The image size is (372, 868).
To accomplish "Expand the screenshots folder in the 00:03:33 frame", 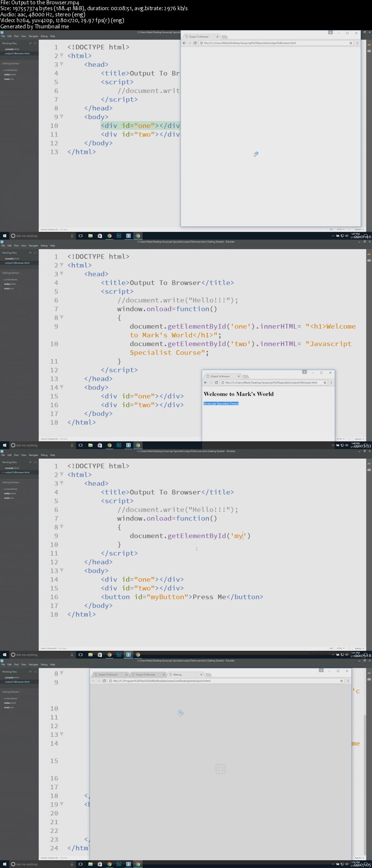I will (10, 280).
